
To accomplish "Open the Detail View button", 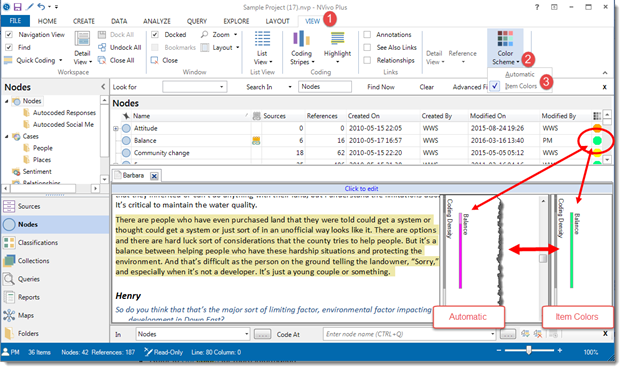I will pyautogui.click(x=82, y=48).
